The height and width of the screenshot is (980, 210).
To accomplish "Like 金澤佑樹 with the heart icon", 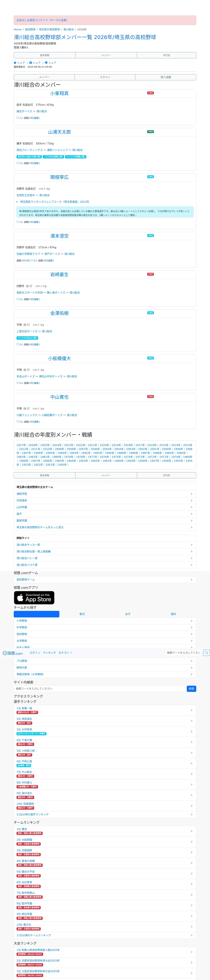I will pos(17,345).
